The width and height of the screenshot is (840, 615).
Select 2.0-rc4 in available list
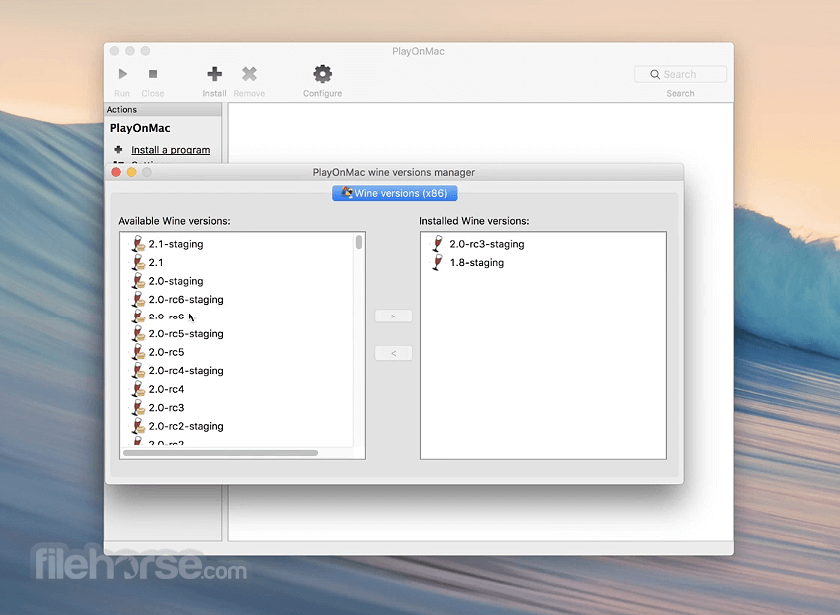pos(166,389)
